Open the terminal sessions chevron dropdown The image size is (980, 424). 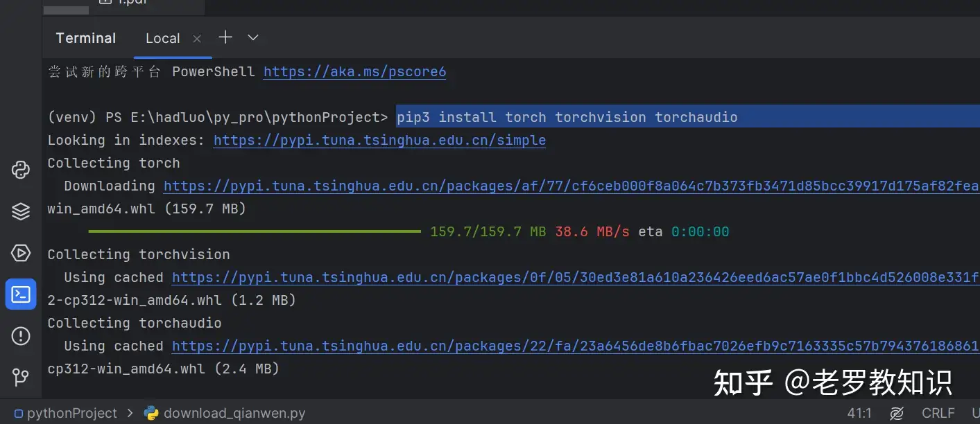(252, 38)
